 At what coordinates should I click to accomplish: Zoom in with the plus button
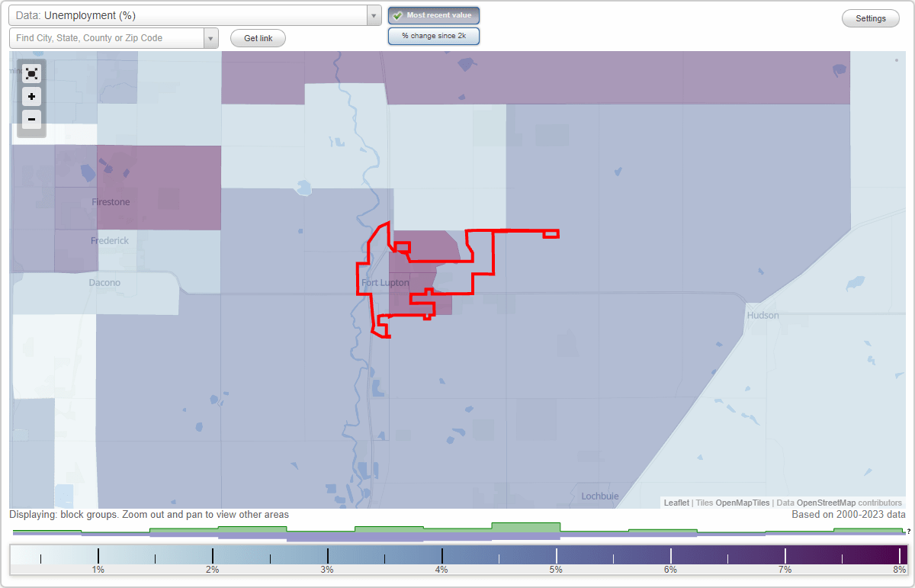[x=31, y=96]
